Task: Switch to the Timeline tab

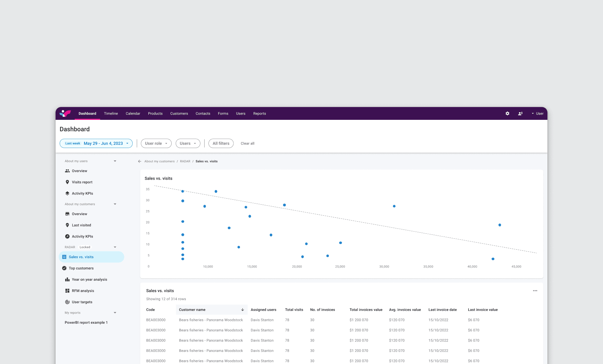Action: (x=111, y=114)
